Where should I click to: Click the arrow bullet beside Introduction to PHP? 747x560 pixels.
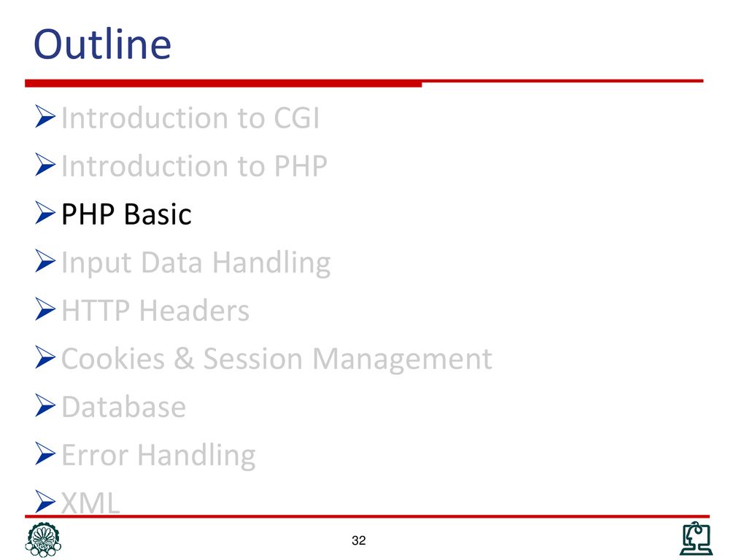(x=45, y=165)
